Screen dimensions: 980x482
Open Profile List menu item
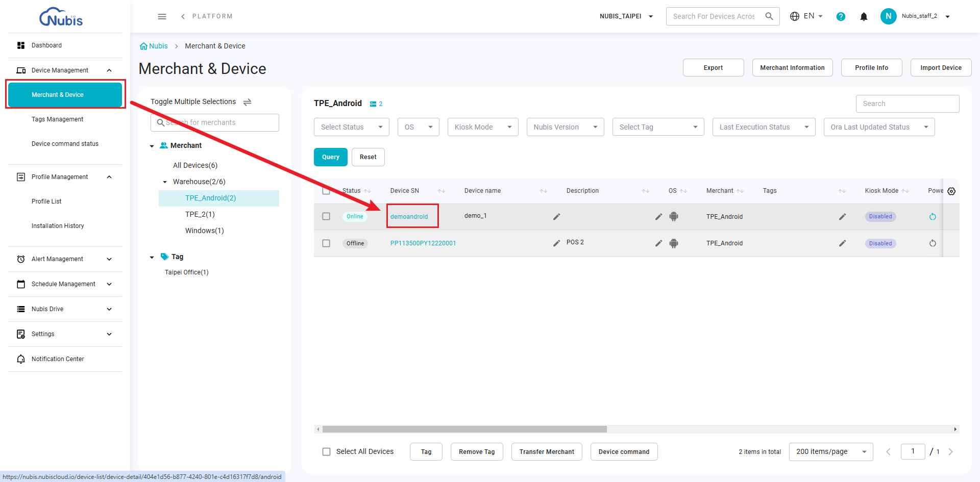[x=65, y=201]
